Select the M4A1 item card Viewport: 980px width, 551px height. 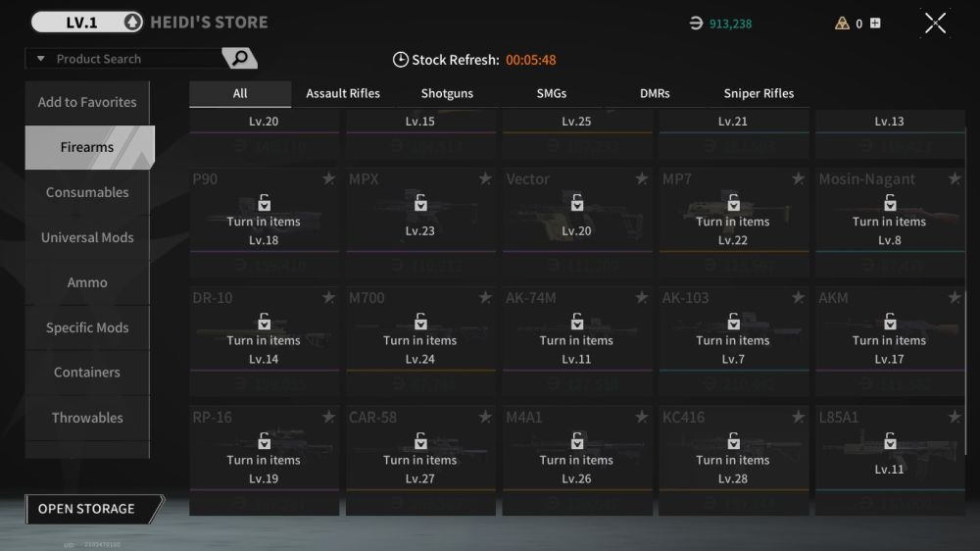tap(576, 460)
